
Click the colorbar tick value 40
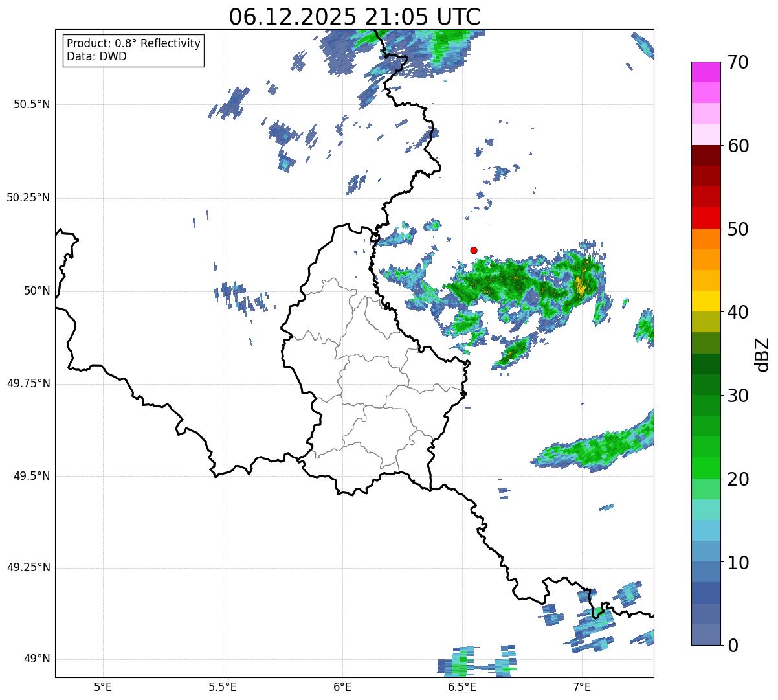pos(738,312)
